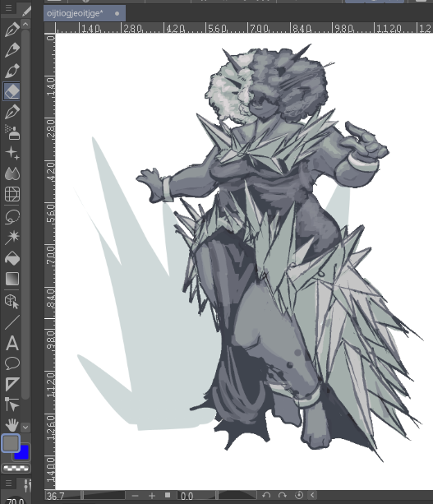Viewport: 433px width, 504px height.
Task: Reset the canvas rotation
Action: (299, 495)
